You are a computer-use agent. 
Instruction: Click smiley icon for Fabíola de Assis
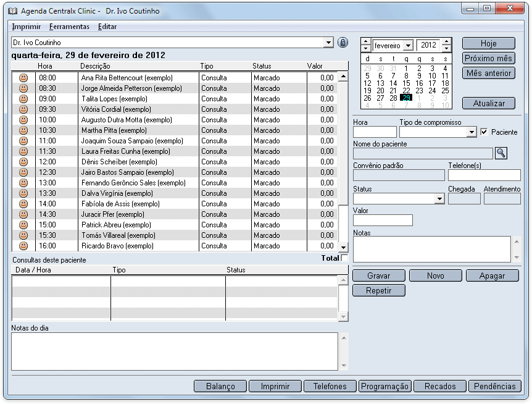[x=23, y=204]
